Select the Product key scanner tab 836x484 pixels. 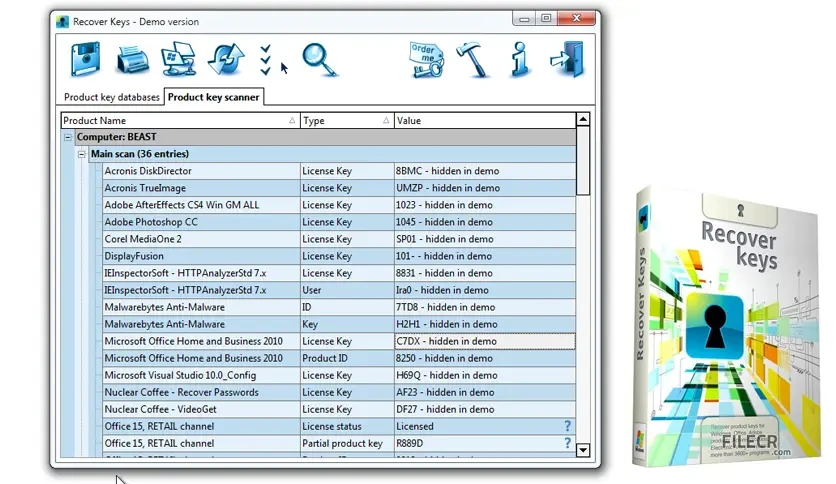213,97
